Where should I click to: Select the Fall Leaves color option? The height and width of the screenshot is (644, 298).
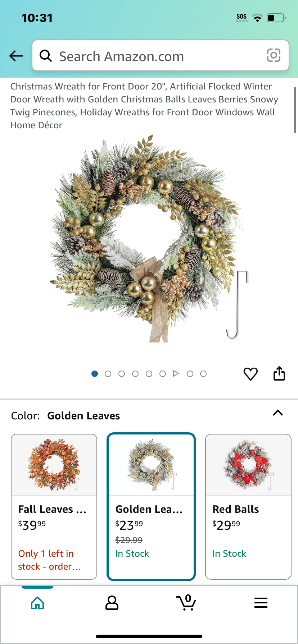click(x=54, y=507)
